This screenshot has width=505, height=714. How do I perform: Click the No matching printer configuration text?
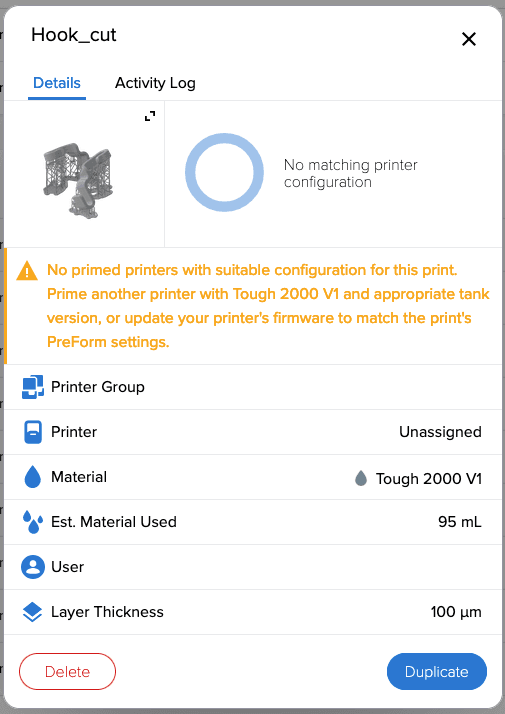[351, 173]
